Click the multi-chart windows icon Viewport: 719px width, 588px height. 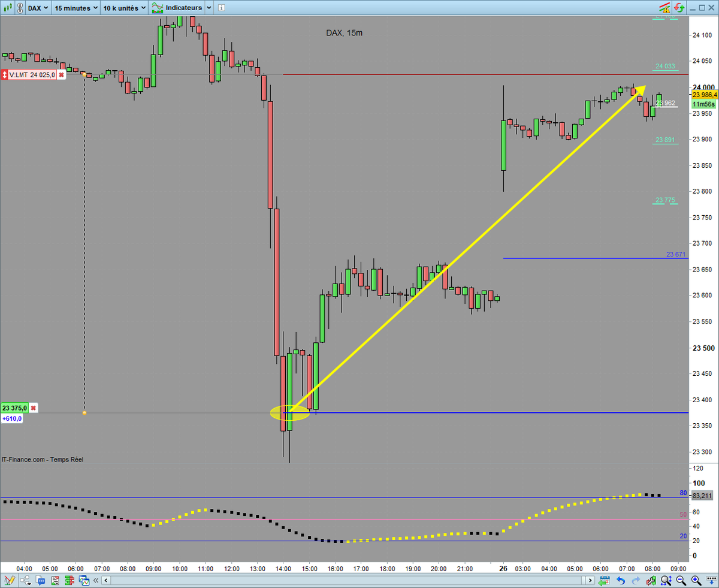click(84, 580)
